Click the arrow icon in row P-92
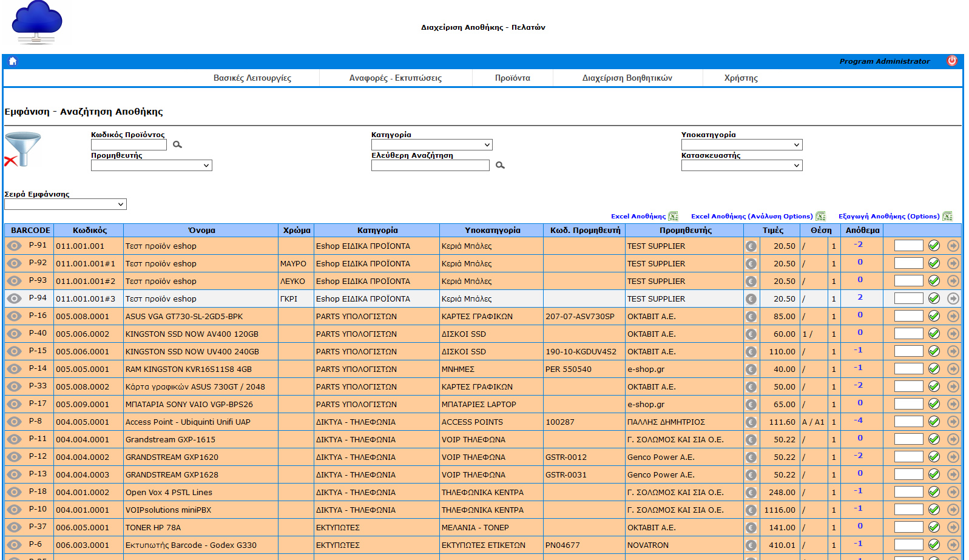This screenshot has width=969, height=560. (x=953, y=263)
